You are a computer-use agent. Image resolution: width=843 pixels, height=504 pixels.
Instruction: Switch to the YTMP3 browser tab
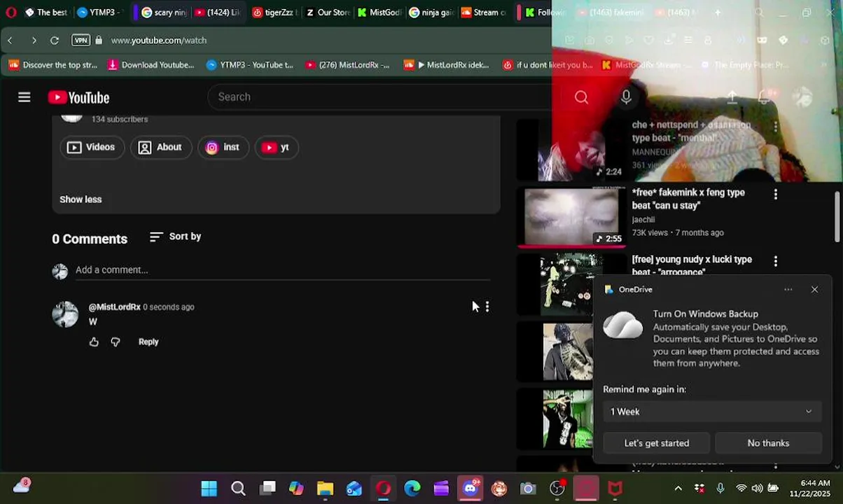click(99, 12)
